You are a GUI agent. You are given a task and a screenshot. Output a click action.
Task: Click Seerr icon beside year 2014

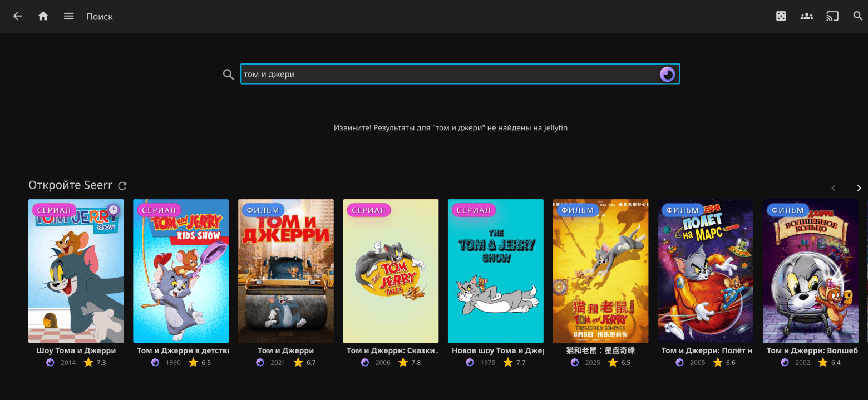point(50,362)
